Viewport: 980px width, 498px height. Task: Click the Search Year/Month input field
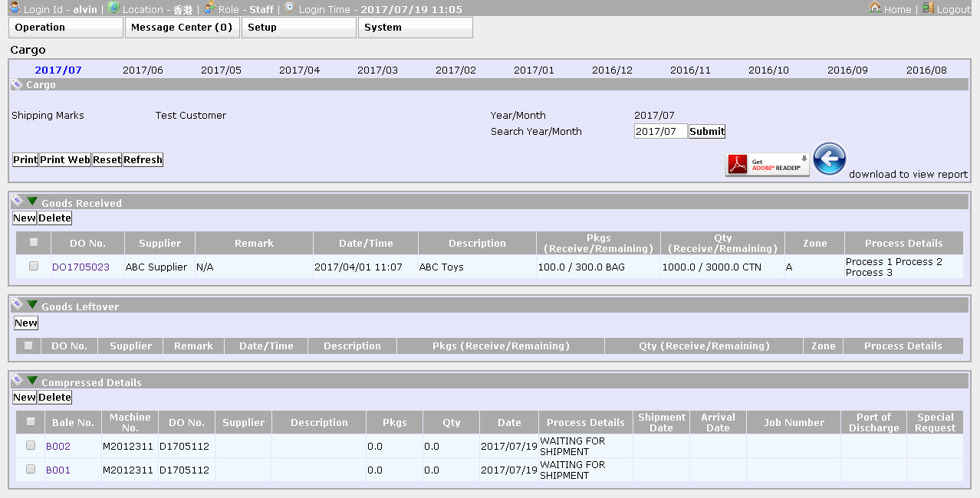pyautogui.click(x=660, y=132)
